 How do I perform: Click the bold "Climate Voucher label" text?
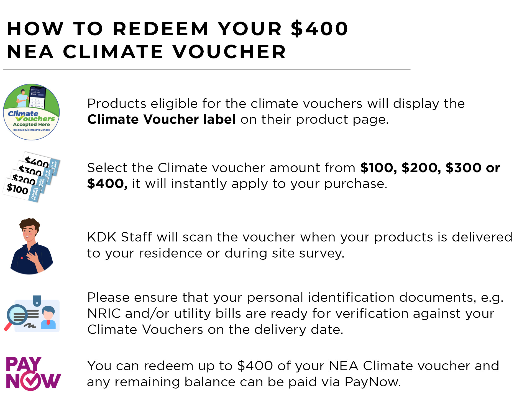[162, 120]
